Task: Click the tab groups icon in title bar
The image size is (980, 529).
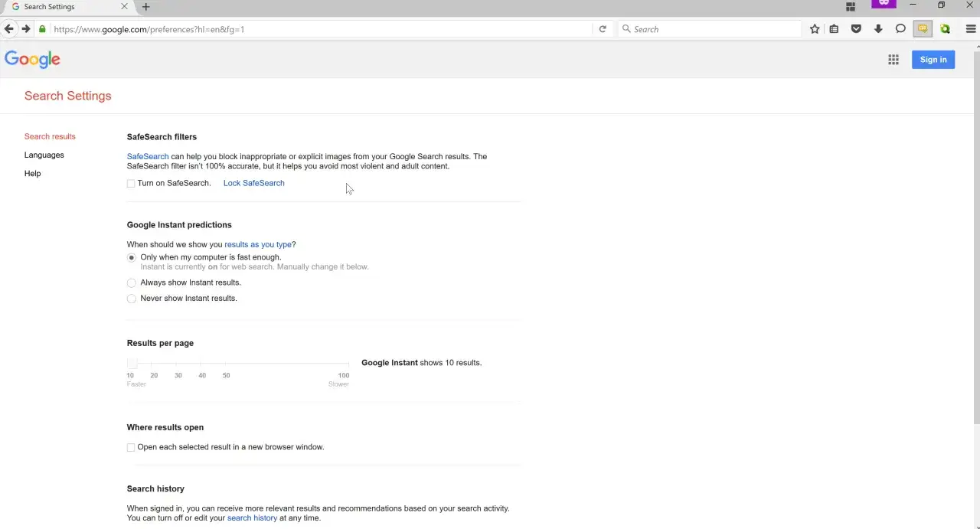Action: pos(851,7)
